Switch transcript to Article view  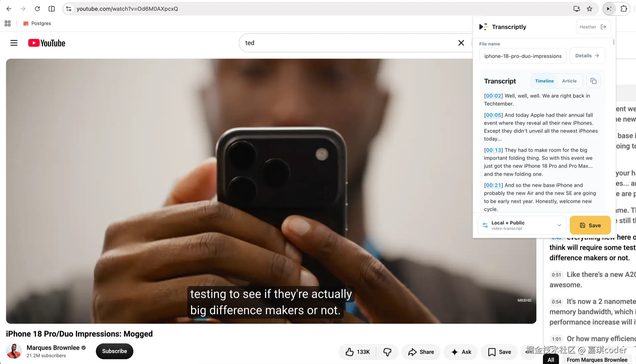[x=569, y=81]
